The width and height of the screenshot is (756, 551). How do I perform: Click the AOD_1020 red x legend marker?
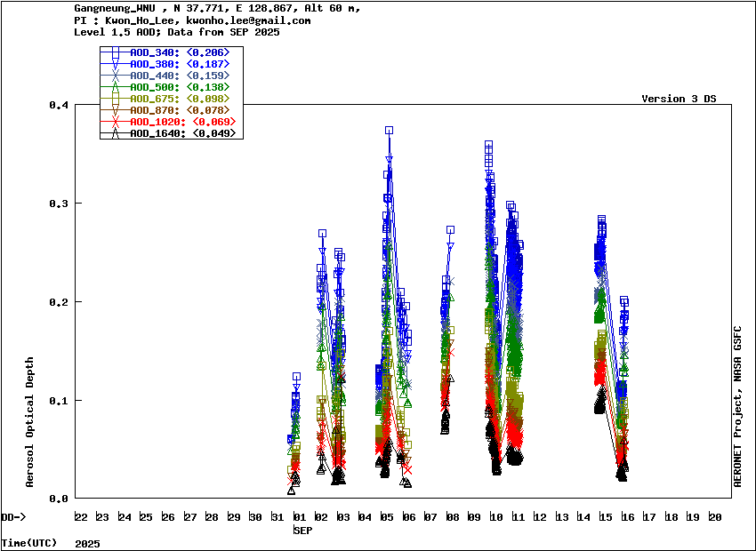tap(116, 122)
